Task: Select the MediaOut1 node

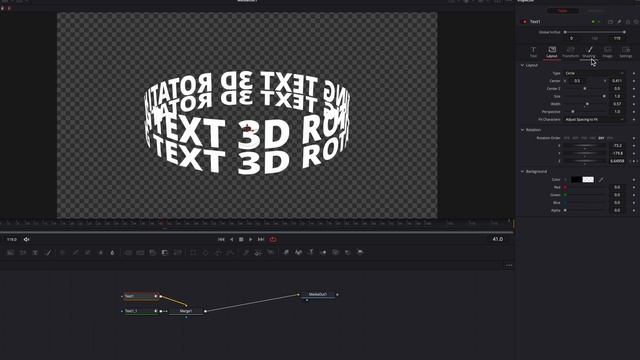Action: coord(318,294)
